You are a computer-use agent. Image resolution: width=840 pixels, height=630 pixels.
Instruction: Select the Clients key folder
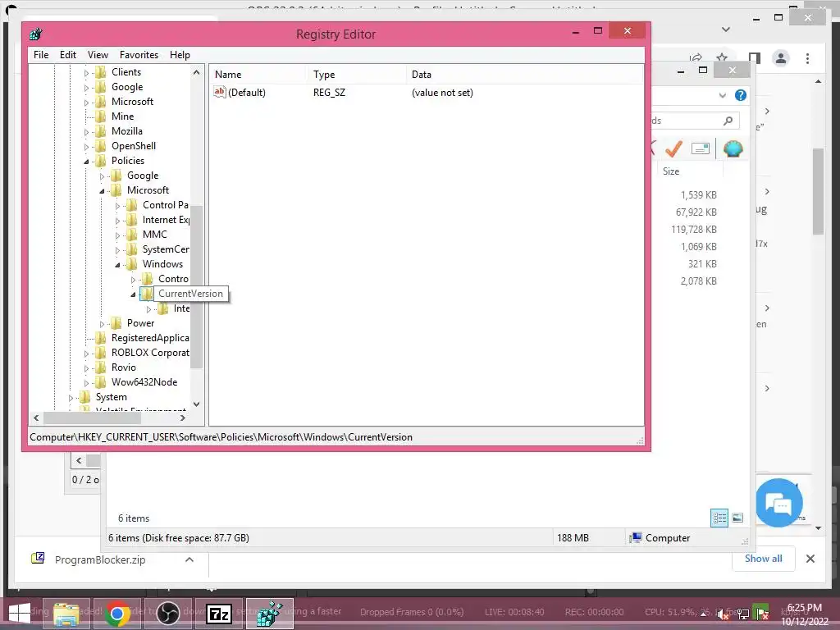point(126,72)
